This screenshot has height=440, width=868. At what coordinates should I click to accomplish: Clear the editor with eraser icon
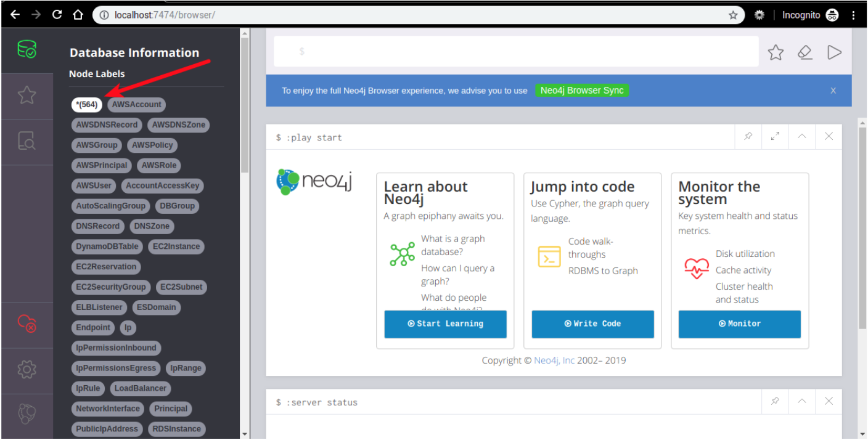coord(805,52)
